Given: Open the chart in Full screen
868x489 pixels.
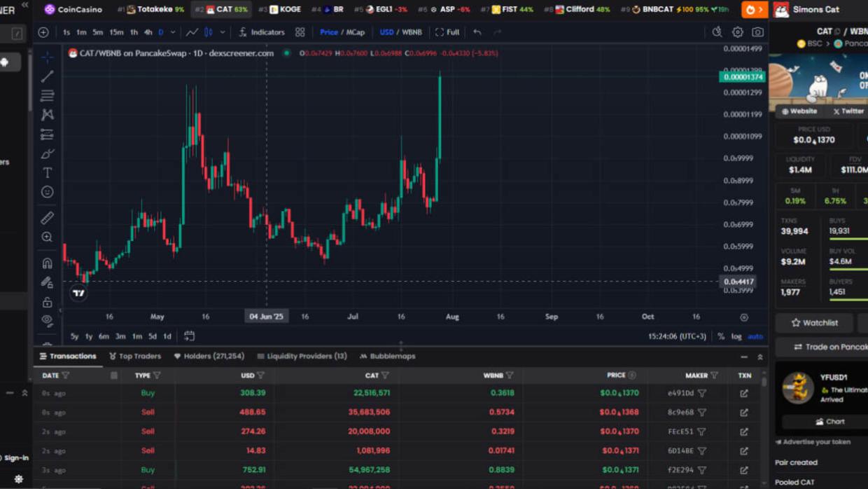Looking at the screenshot, I should pyautogui.click(x=447, y=32).
